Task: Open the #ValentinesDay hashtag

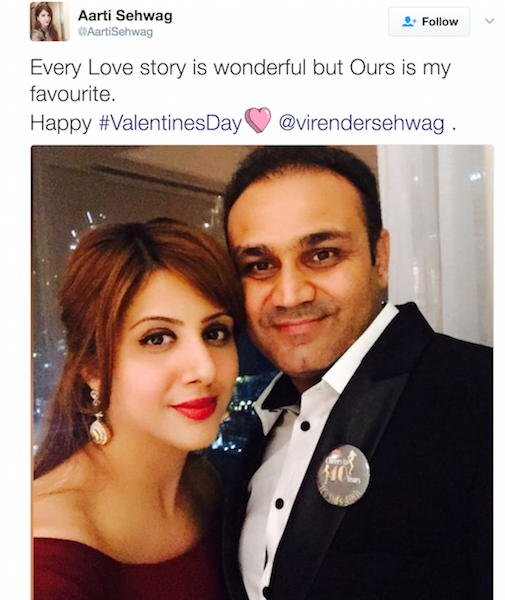Action: tap(171, 123)
